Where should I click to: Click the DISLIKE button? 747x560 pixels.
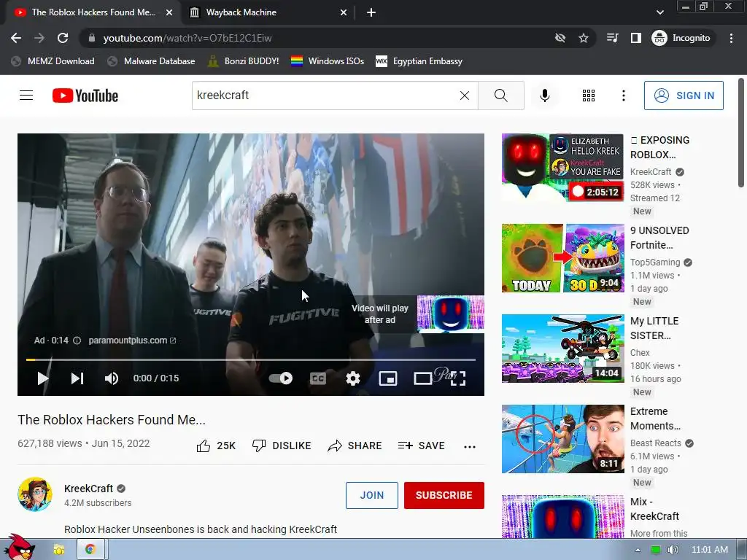[x=282, y=446]
